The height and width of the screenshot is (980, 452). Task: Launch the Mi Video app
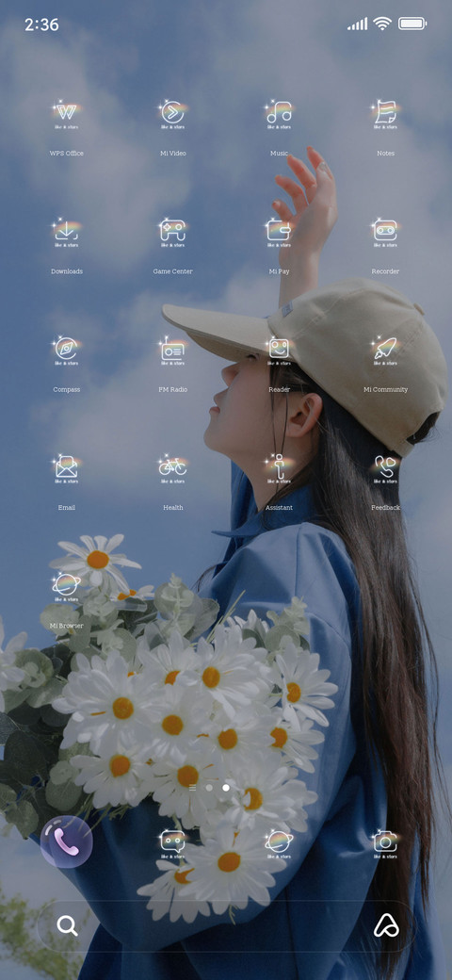click(x=173, y=116)
